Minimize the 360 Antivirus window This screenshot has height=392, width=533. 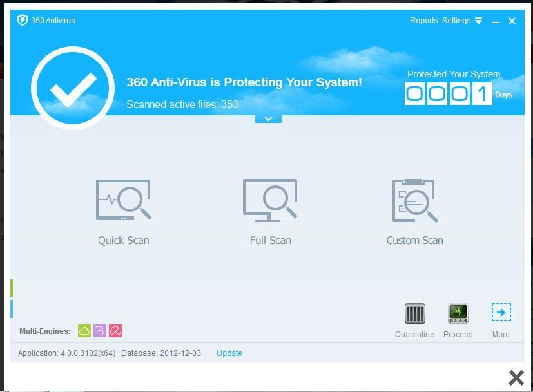[496, 21]
